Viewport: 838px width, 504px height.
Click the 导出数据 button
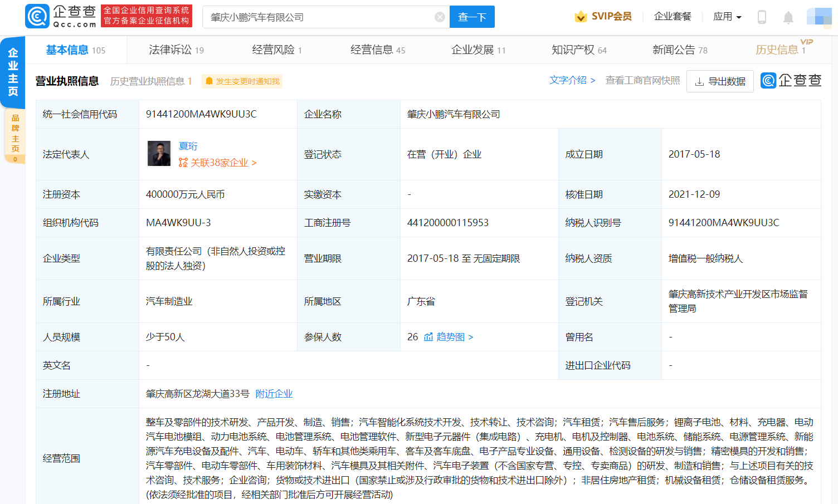tap(720, 81)
